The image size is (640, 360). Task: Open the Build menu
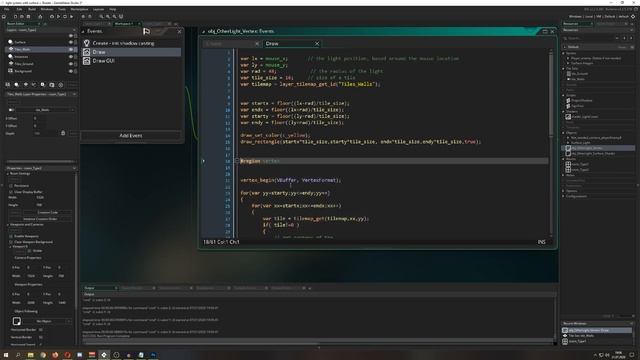[32, 9]
